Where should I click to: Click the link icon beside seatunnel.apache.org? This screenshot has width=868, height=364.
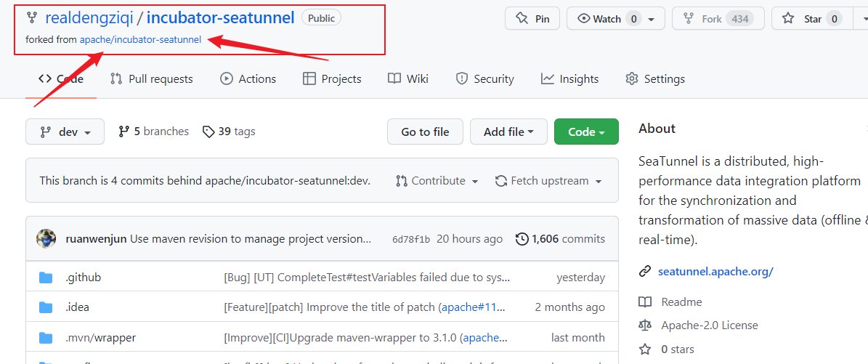[x=644, y=272]
